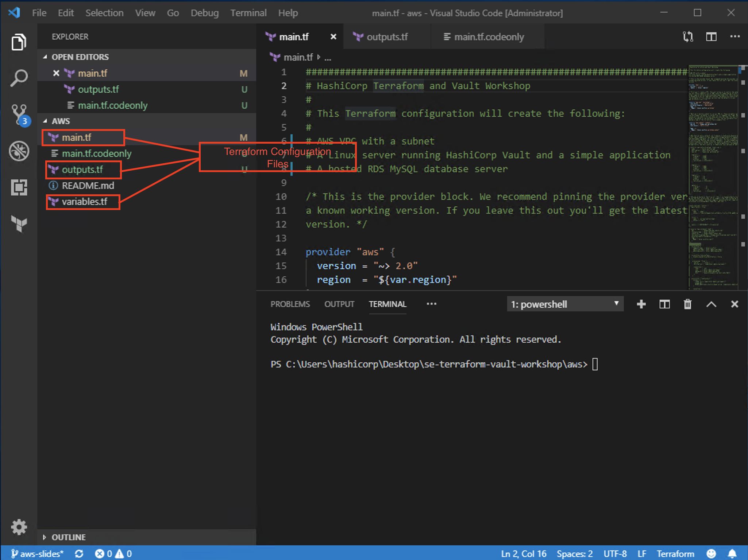Maximize the panel with the chevron icon
The image size is (748, 560).
[x=711, y=304]
